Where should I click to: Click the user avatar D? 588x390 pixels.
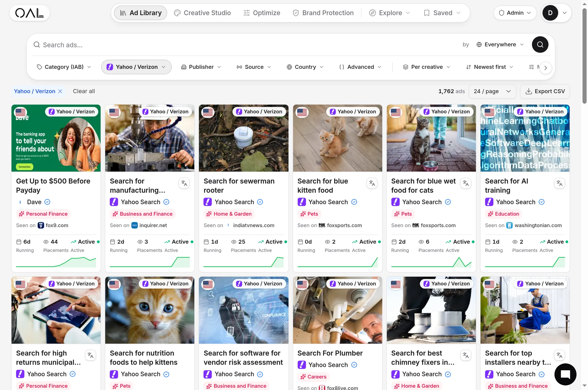click(550, 13)
